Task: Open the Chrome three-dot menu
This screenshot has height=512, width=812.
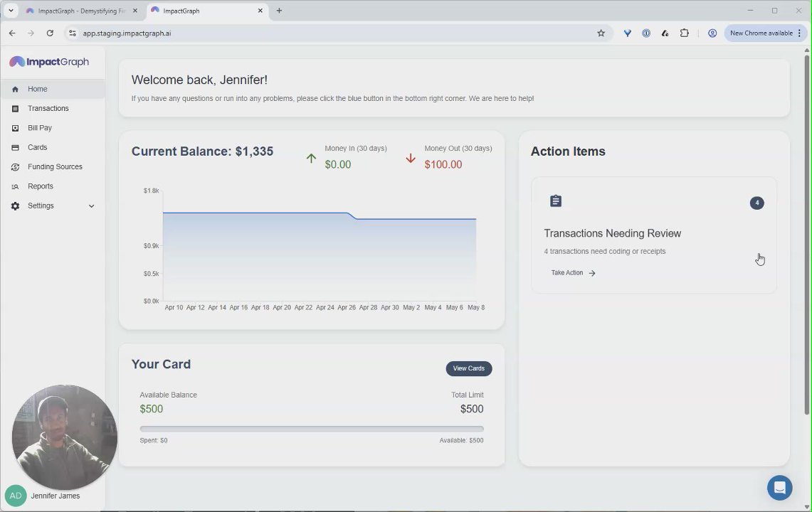Action: click(x=800, y=33)
